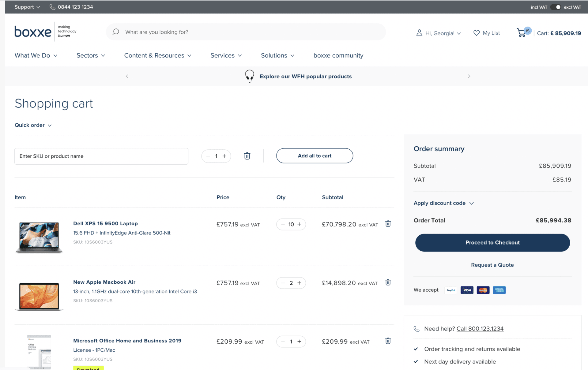
Task: Click the user account icon next to Hi, Georgia
Action: tap(419, 33)
